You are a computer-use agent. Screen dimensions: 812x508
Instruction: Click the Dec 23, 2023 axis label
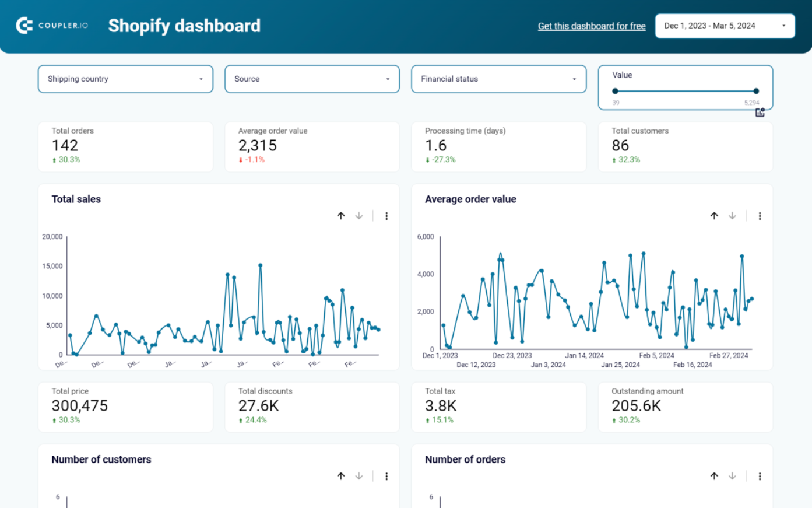pyautogui.click(x=512, y=355)
